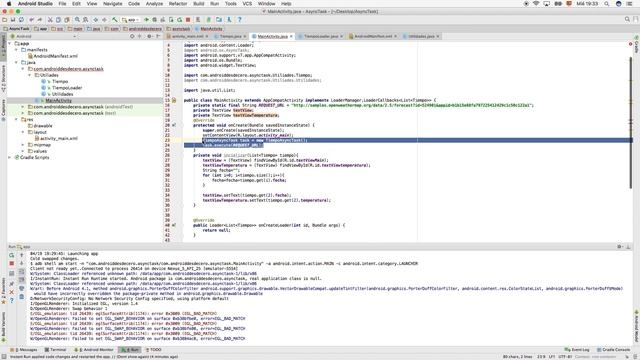Click the Run panel settings gear icon
The image size is (640, 360).
(x=620, y=247)
